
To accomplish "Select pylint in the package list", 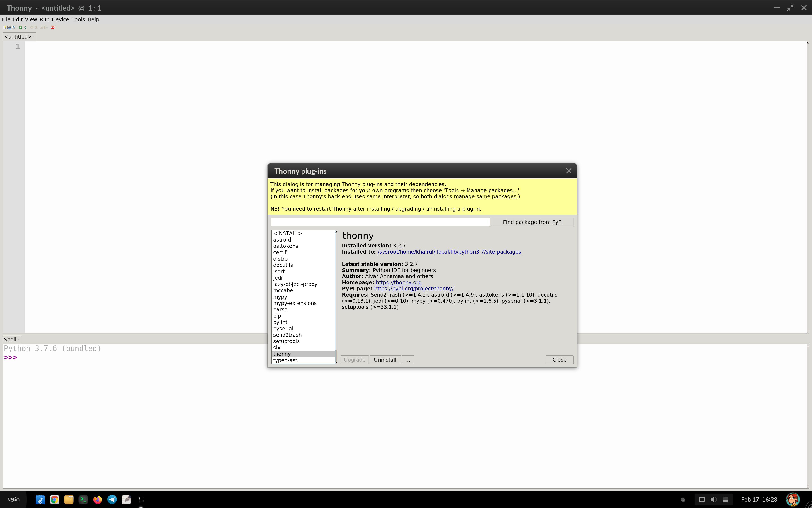I will point(303,322).
